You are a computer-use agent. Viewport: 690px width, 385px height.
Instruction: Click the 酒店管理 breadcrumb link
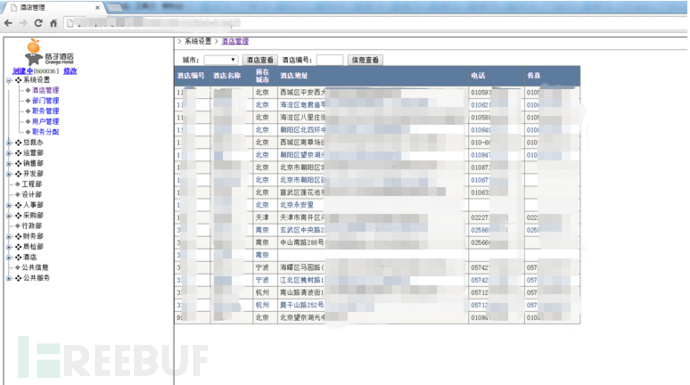(x=235, y=41)
